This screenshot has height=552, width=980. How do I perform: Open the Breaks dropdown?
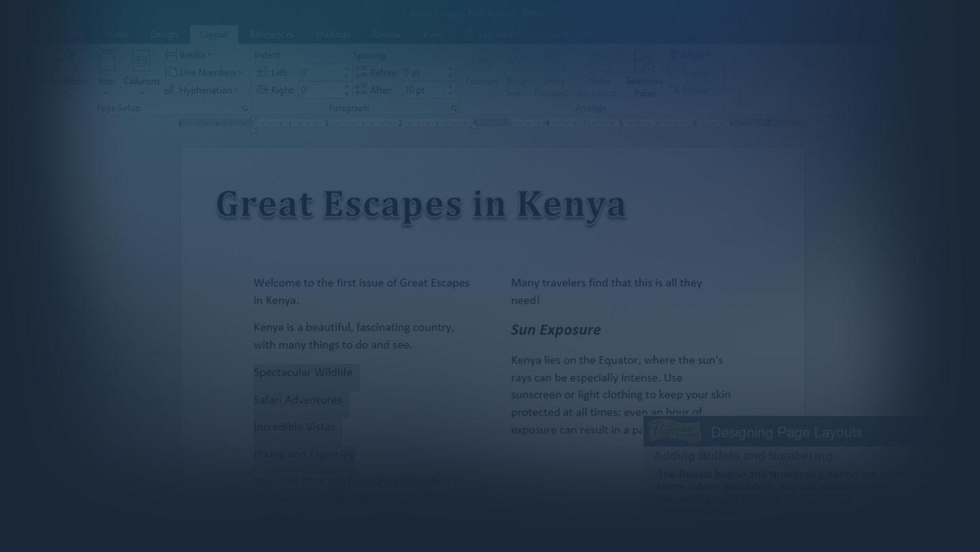pos(189,55)
